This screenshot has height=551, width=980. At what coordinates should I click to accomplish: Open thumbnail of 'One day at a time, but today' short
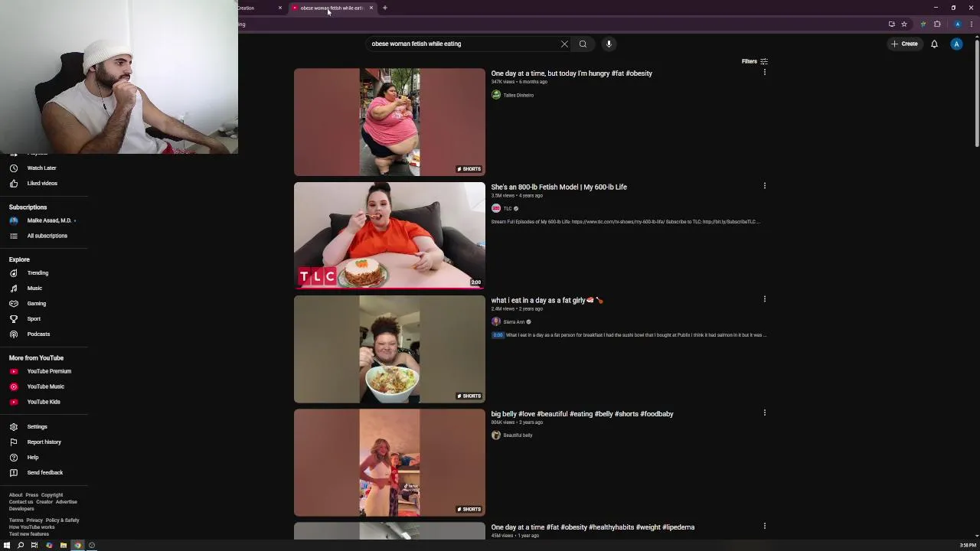(389, 122)
